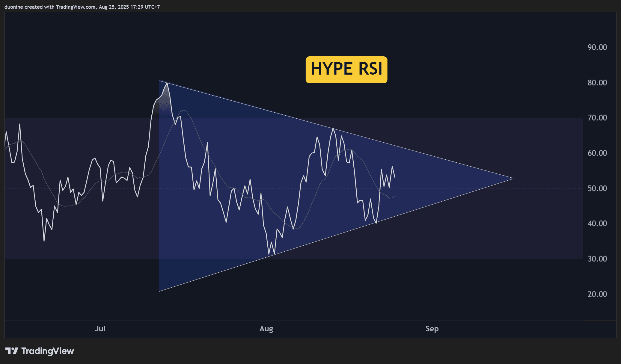Click the 60.00 axis level label
Screen dimensions: 621x364
point(597,153)
